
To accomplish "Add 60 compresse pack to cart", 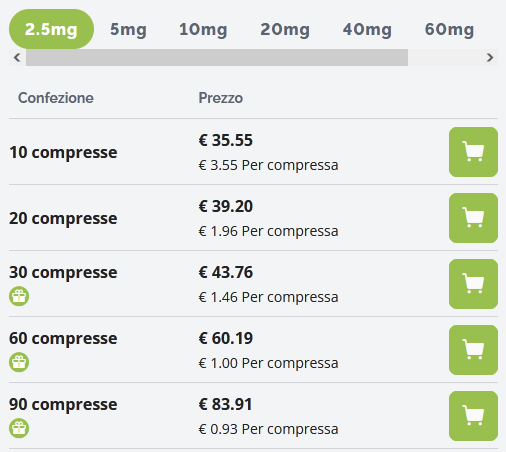I will 473,350.
